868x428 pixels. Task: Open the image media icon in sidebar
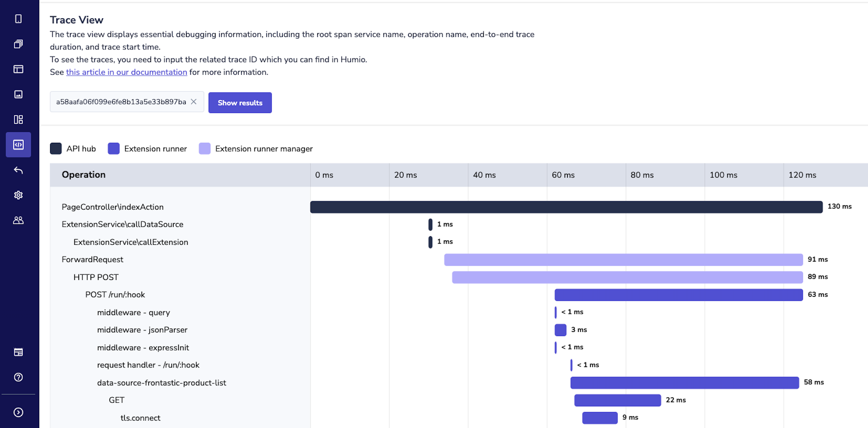coord(19,94)
